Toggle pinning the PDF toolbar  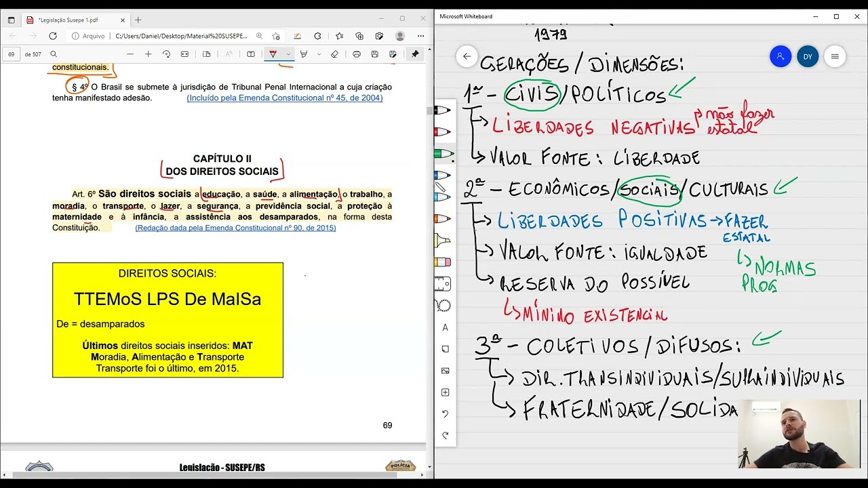point(415,54)
